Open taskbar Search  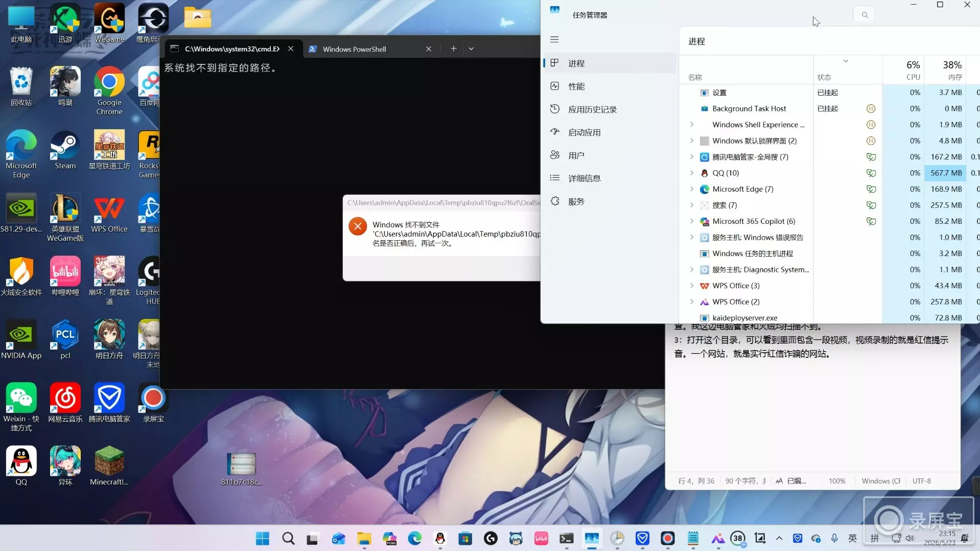(x=288, y=538)
